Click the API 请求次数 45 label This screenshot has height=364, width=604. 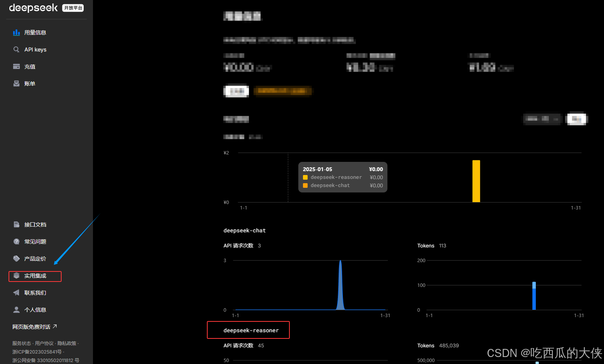point(244,345)
